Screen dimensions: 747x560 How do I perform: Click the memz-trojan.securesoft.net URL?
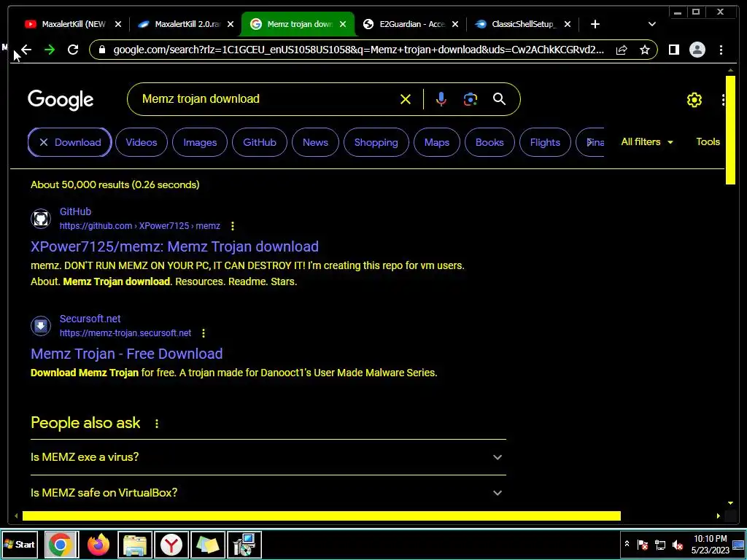(x=125, y=333)
